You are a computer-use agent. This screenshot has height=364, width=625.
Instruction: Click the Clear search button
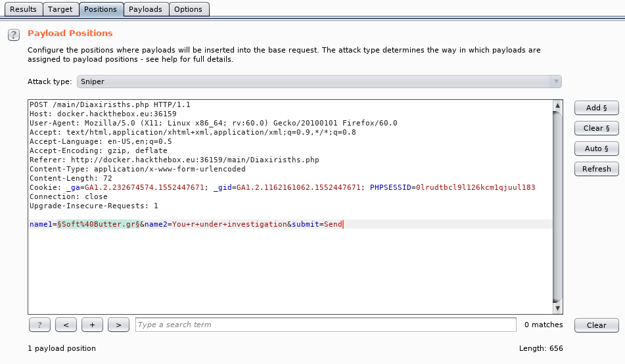596,325
